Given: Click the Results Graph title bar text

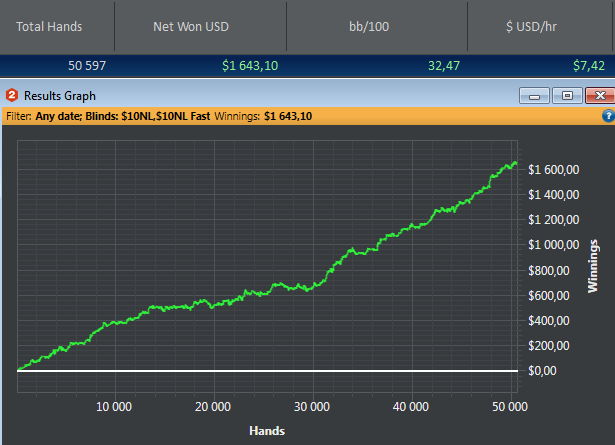Looking at the screenshot, I should 60,96.
